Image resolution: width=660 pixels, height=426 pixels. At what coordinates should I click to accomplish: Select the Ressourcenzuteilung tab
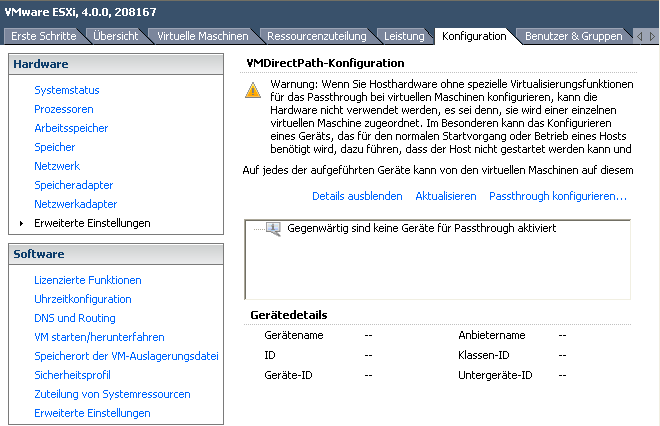pos(317,36)
